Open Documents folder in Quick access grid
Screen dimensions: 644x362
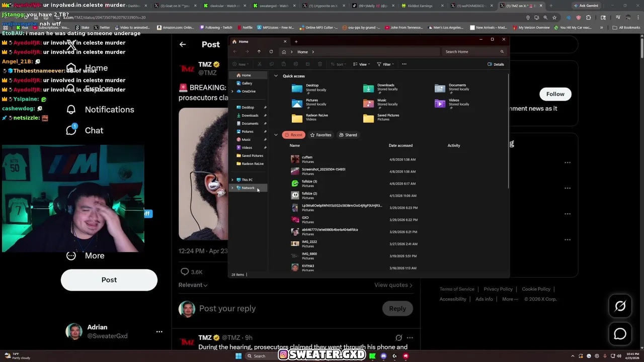tap(453, 87)
